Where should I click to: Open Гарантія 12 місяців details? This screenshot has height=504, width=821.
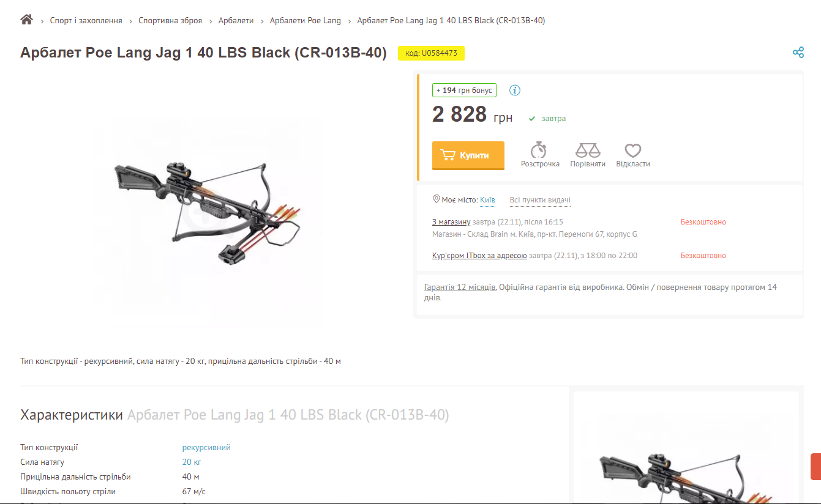[460, 287]
